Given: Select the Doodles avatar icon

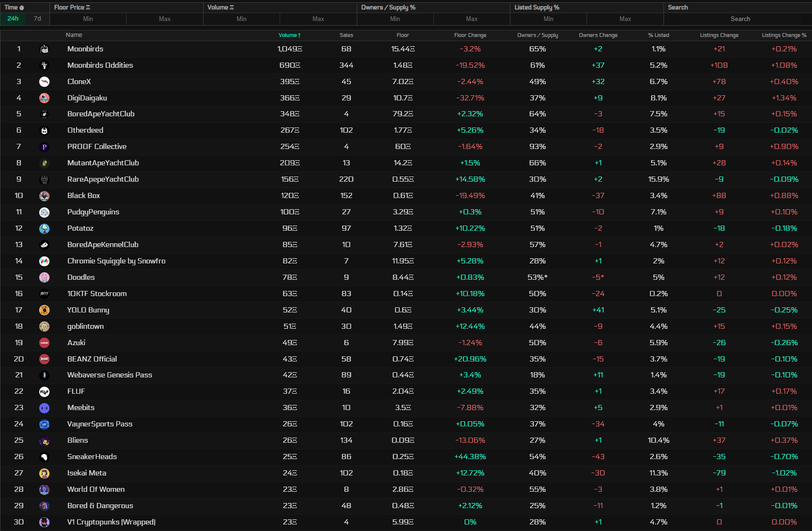Looking at the screenshot, I should [x=44, y=277].
